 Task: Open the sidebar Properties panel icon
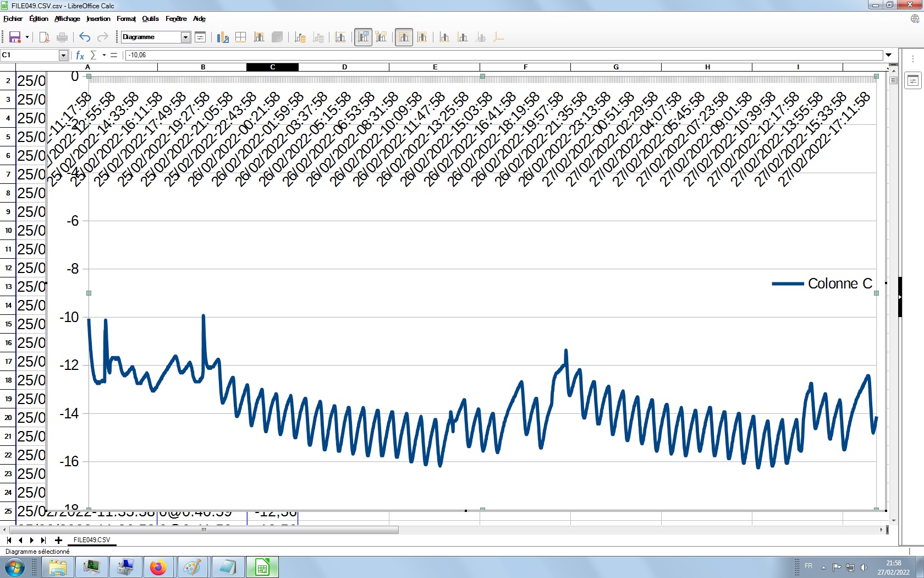913,80
